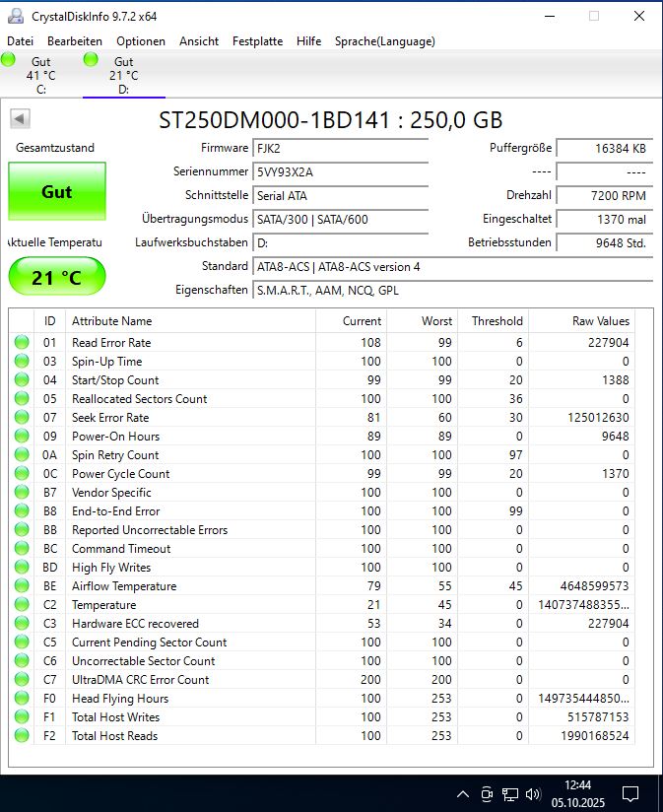Click the Current column header
Image resolution: width=663 pixels, height=812 pixels.
[x=351, y=321]
